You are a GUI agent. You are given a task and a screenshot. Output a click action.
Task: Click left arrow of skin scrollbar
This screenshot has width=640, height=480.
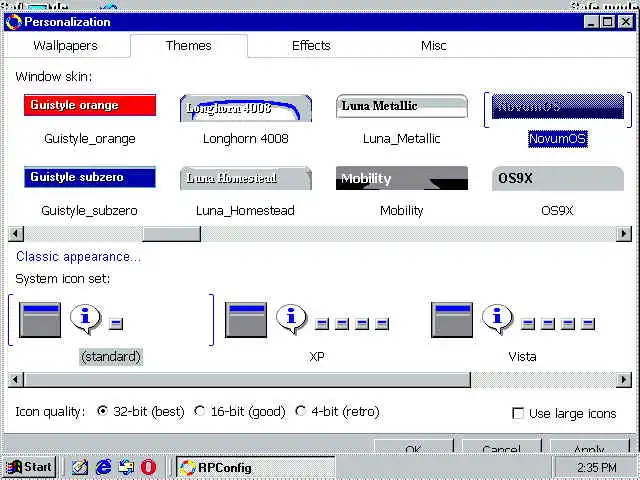click(16, 234)
